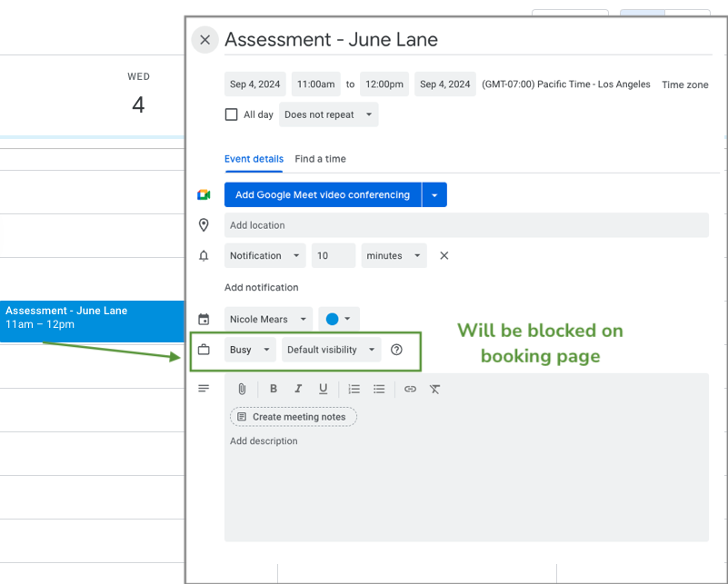
Task: Click the notification bell icon
Action: pos(204,255)
